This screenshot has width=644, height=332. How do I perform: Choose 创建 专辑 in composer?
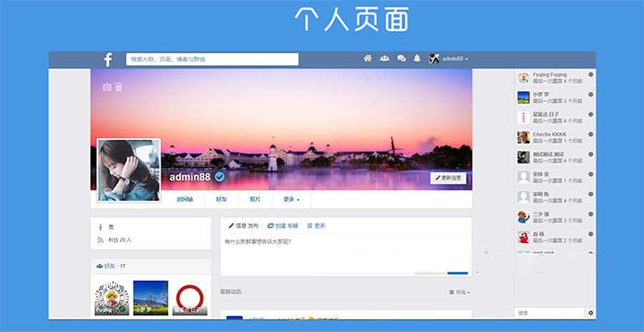283,225
